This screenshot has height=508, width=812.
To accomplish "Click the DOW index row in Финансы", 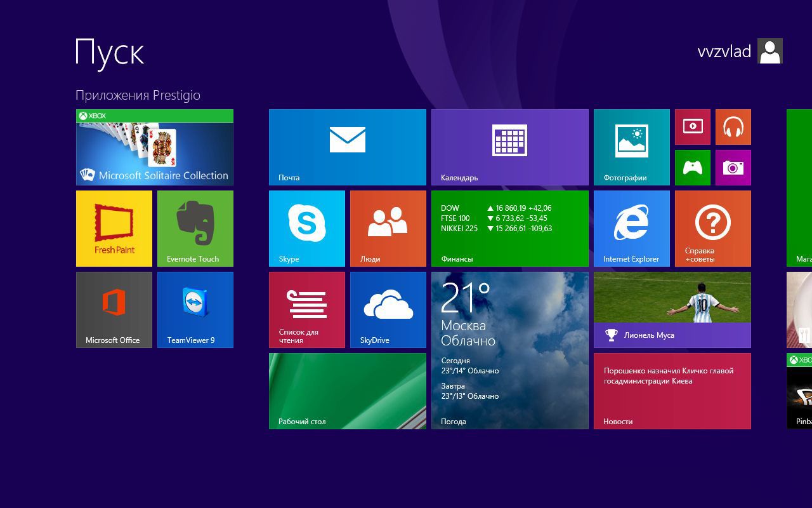I will tap(496, 208).
